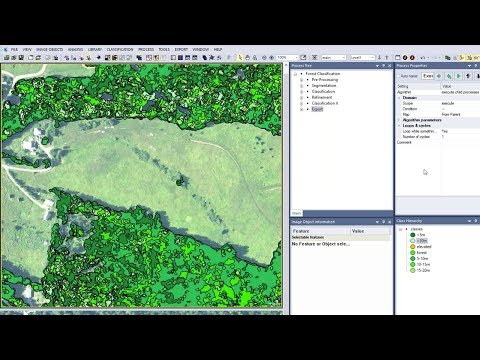The width and height of the screenshot is (480, 360).
Task: Select the 5-10m class entry
Action: point(422,258)
